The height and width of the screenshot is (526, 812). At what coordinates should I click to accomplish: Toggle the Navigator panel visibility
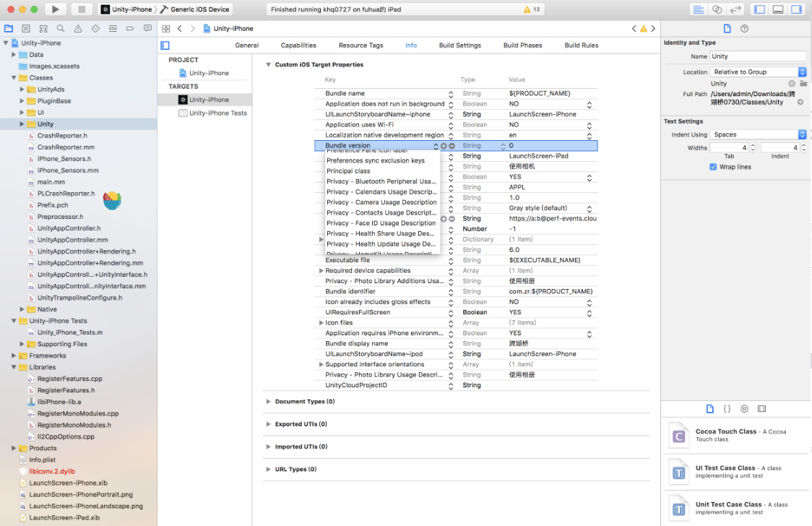click(759, 9)
